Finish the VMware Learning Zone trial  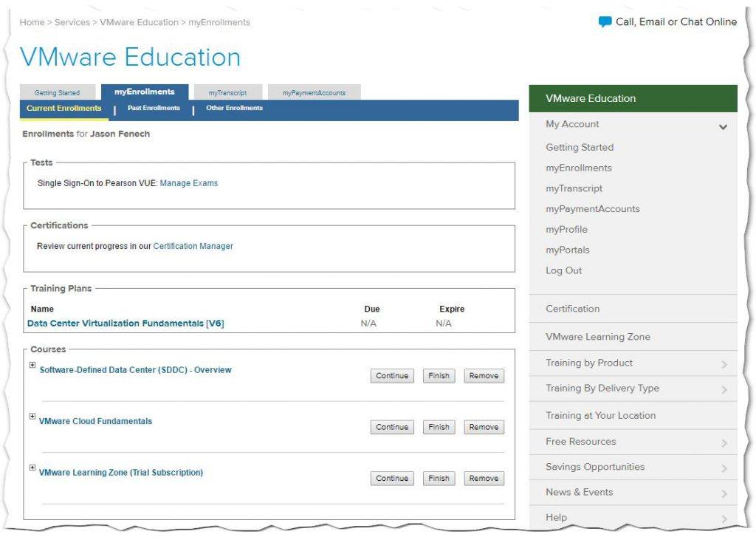coord(439,478)
